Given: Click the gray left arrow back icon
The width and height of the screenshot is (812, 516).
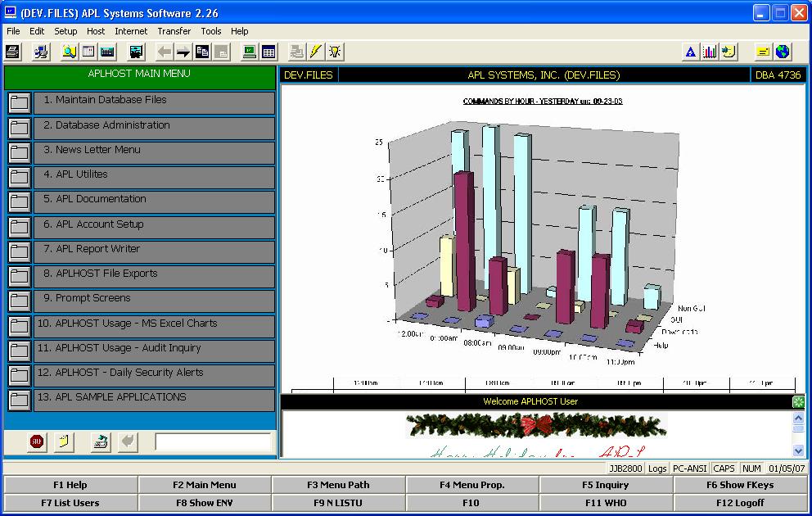Looking at the screenshot, I should (x=165, y=52).
